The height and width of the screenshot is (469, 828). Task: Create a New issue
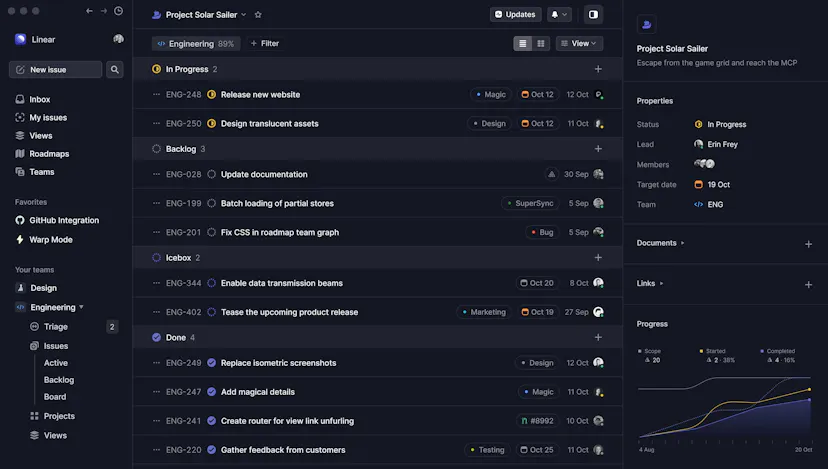pyautogui.click(x=55, y=69)
